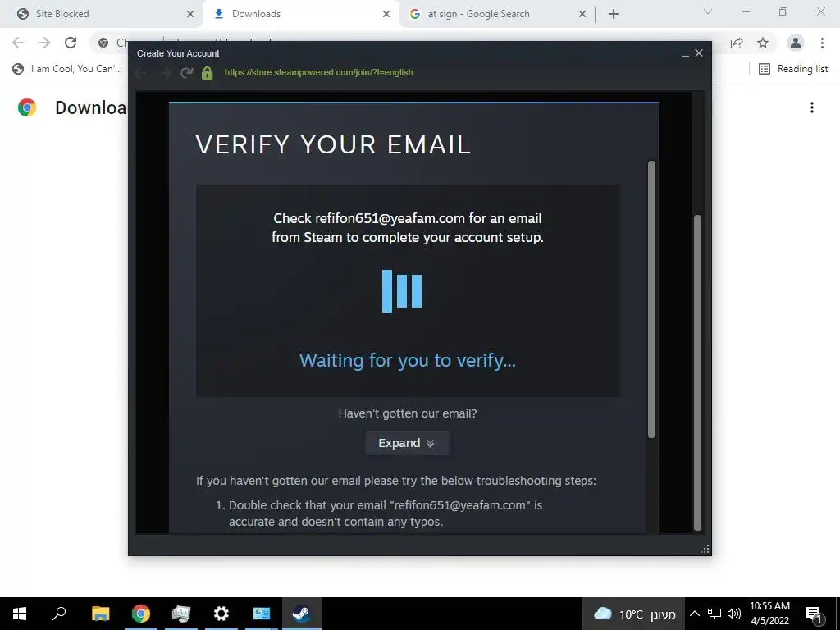Open the Settings gear on taskbar

(221, 614)
